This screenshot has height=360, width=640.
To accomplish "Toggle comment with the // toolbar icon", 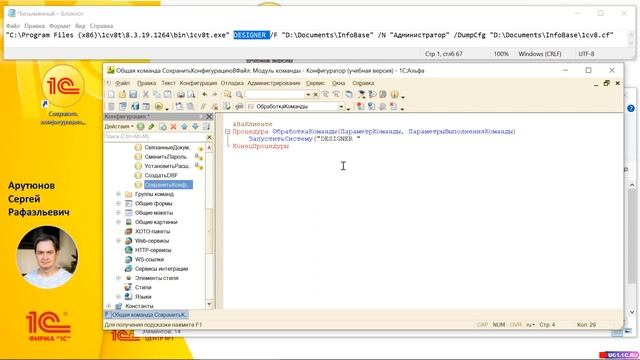I will tap(202, 107).
